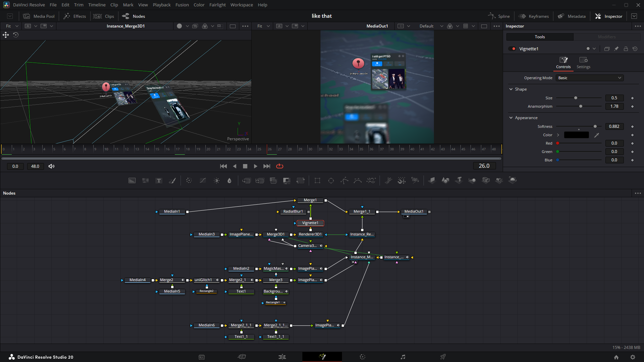The width and height of the screenshot is (644, 362).
Task: Open the Metadata panel
Action: [x=572, y=16]
